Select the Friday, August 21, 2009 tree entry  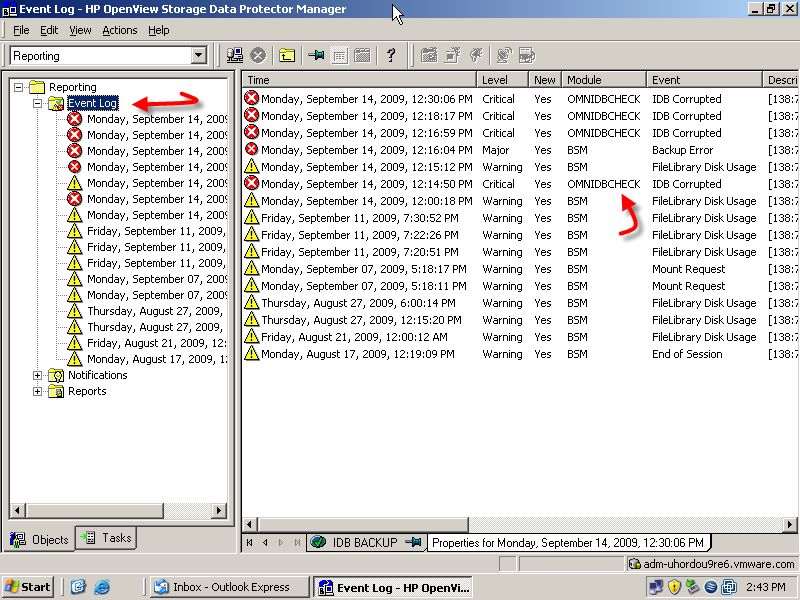pos(156,343)
